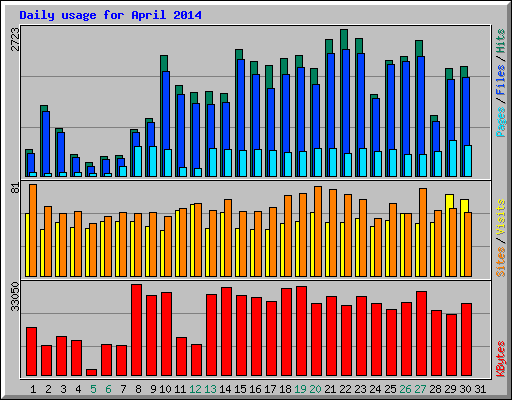512x400 pixels.
Task: Select the yellow sites bar for day 30
Action: 464,206
